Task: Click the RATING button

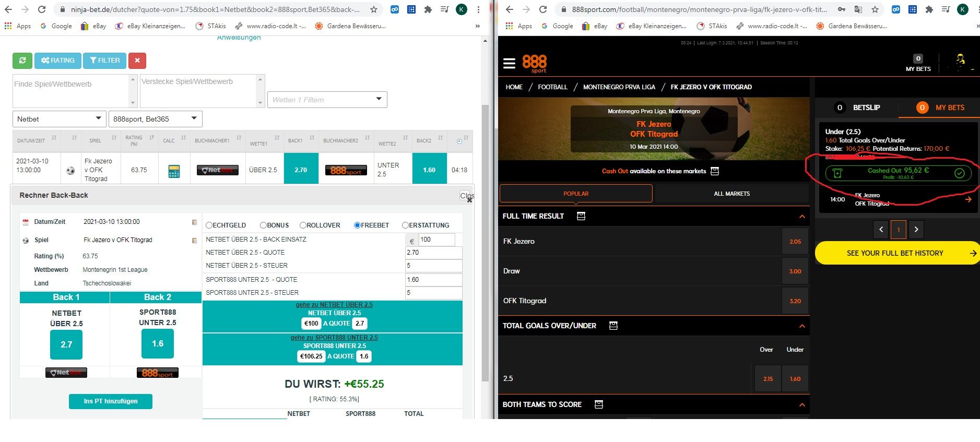Action: pyautogui.click(x=58, y=61)
